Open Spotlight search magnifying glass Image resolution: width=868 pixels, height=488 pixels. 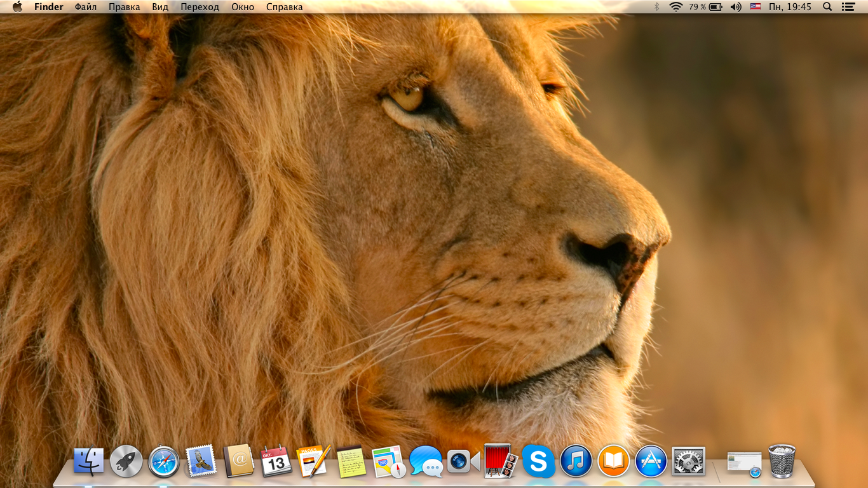827,7
